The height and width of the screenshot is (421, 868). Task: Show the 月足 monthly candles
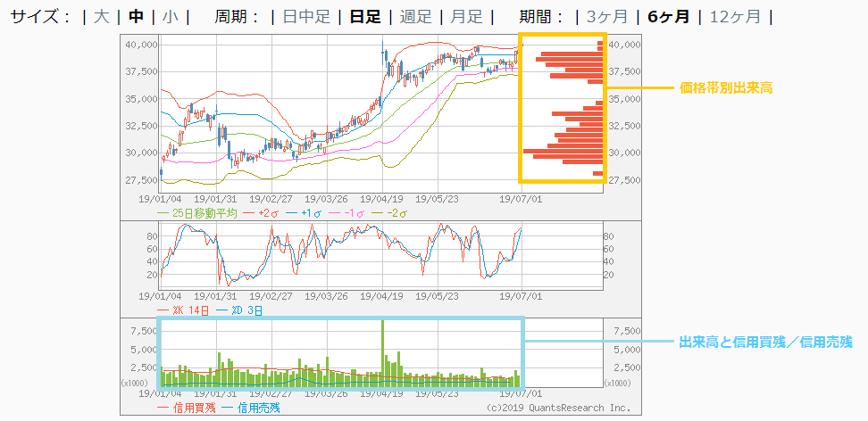click(x=466, y=17)
